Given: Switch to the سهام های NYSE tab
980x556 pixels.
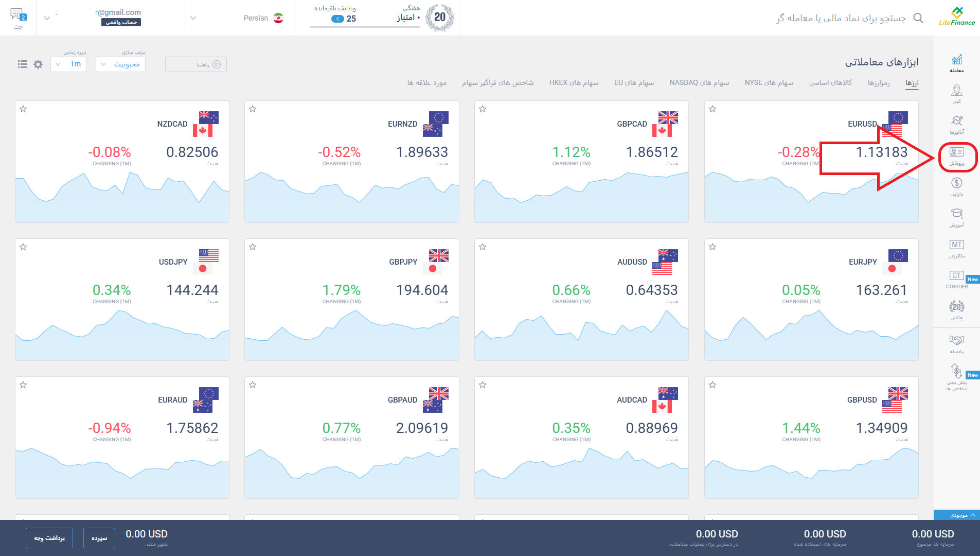Looking at the screenshot, I should (769, 83).
